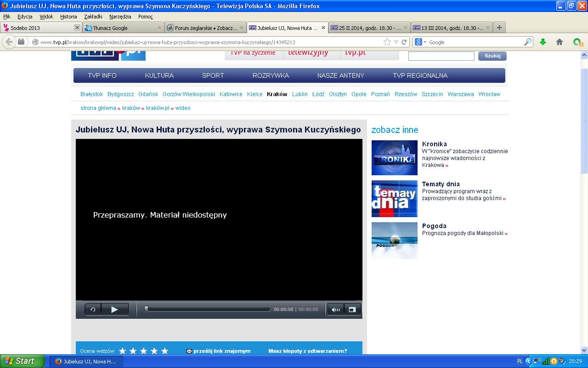Open NASZE ANTENY navigation item
This screenshot has height=368, width=588.
pyautogui.click(x=340, y=75)
